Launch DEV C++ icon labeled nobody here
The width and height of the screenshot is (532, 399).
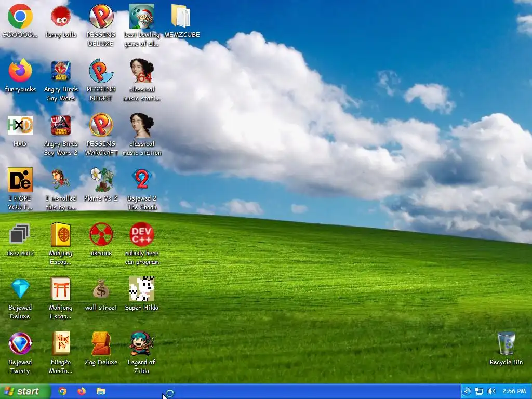(142, 234)
